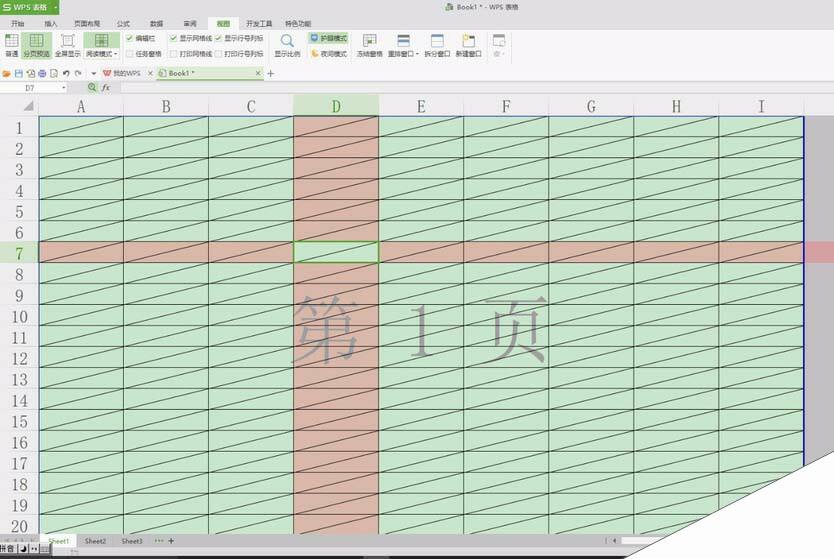Click horizontal scrollbar left arrow
The image size is (834, 559).
614,541
